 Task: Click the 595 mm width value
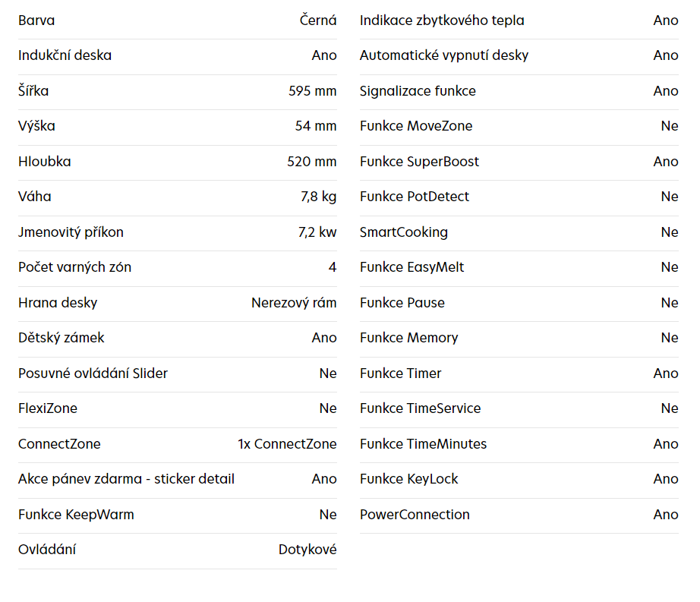point(312,91)
